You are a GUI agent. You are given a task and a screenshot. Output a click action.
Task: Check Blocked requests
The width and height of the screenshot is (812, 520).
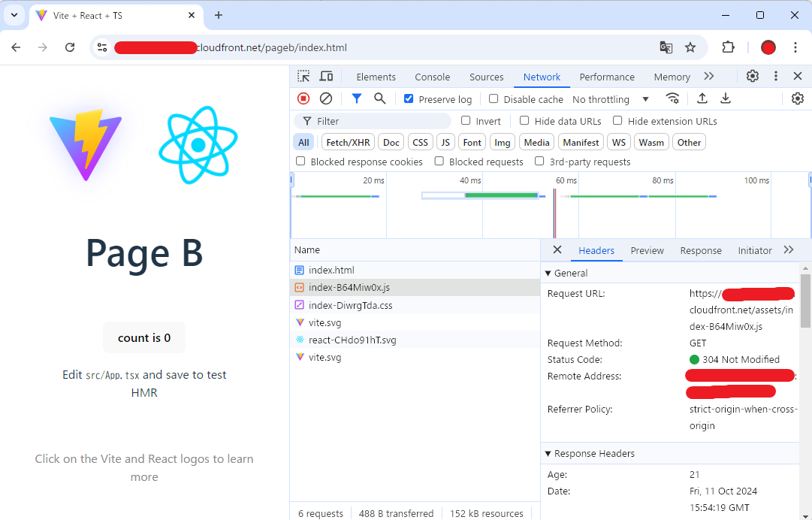439,161
